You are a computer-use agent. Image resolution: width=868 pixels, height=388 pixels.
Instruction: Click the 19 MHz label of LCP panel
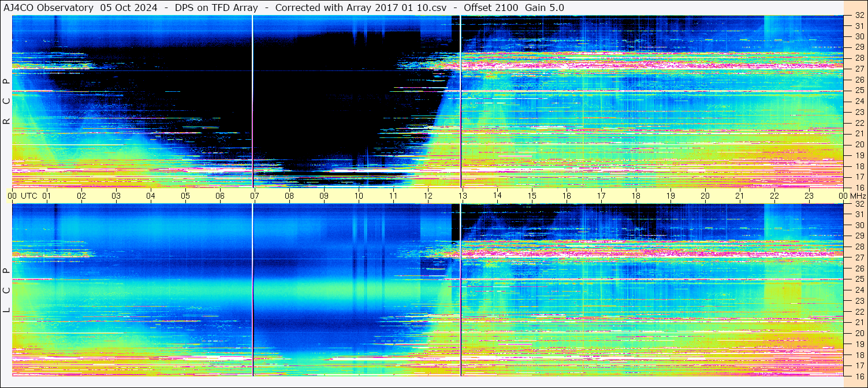[x=859, y=344]
